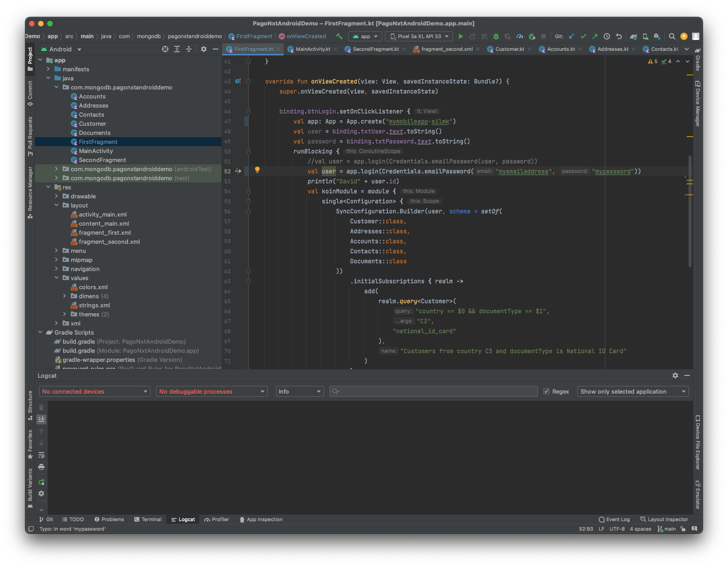Click the Search Everywhere magnifier icon
Image resolution: width=728 pixels, height=567 pixels.
[x=672, y=36]
